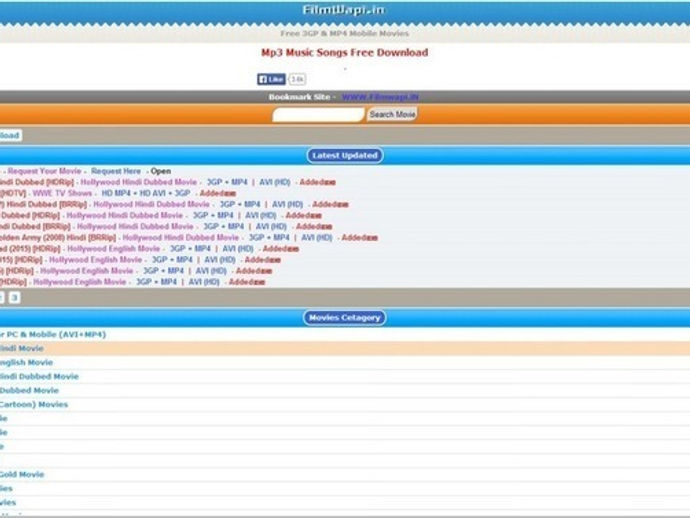Click the Facebook Like button
Screen dimensions: 690x518
point(271,79)
